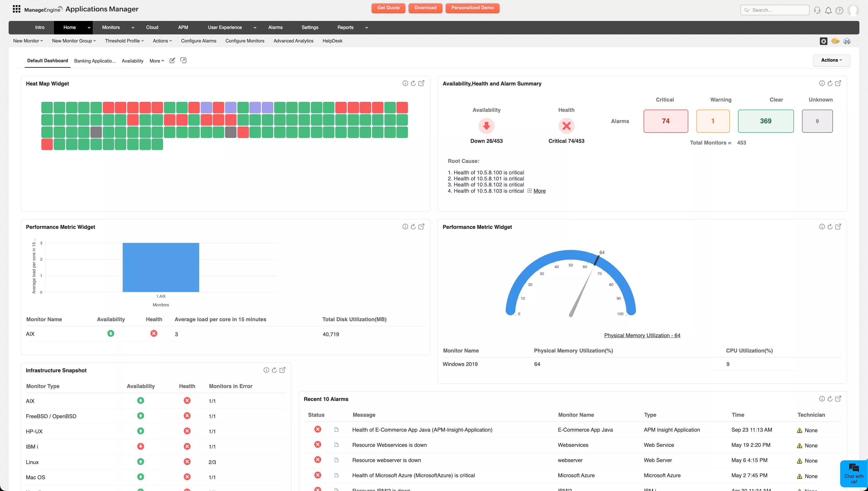
Task: Click the support headset icon
Action: tap(817, 10)
